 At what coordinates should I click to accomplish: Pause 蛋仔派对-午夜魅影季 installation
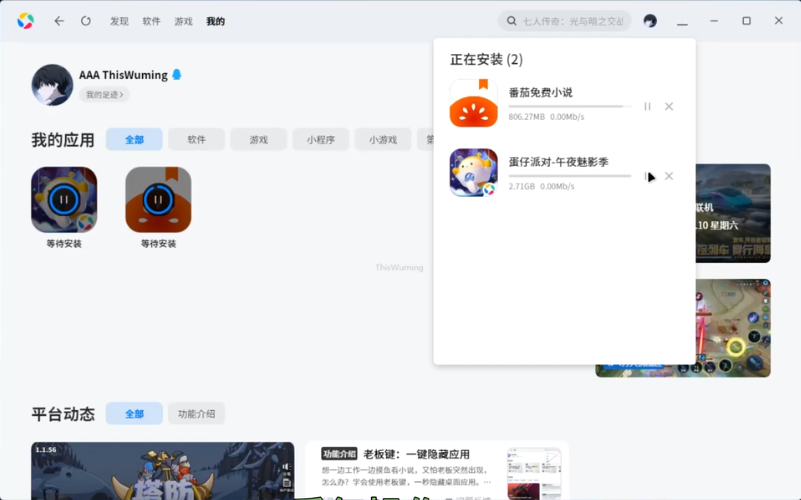click(x=647, y=176)
